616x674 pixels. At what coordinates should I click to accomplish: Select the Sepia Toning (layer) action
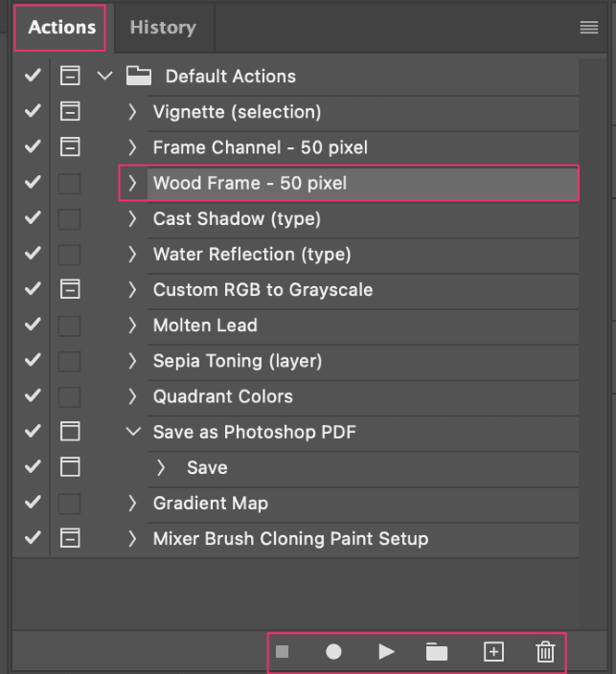(x=363, y=361)
